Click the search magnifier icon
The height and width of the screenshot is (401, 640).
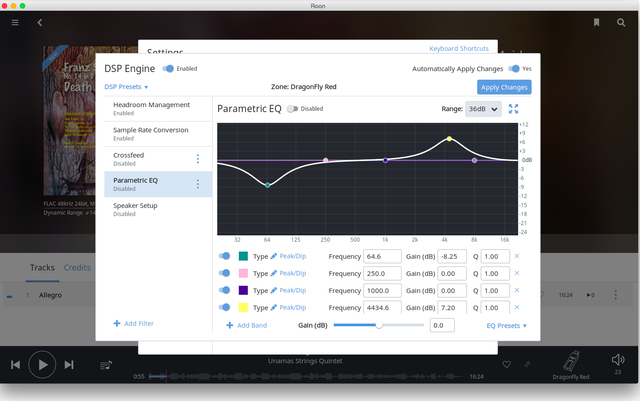621,22
